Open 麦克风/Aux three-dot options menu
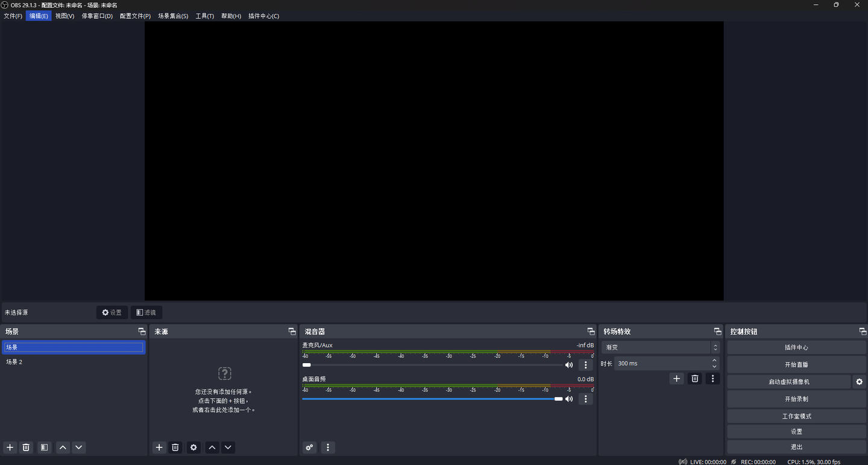The image size is (868, 465). [585, 365]
